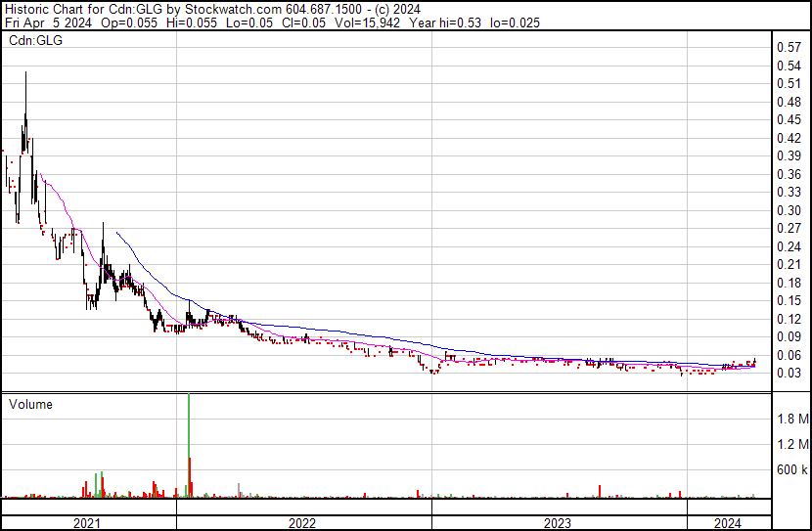Click the Stockwatch.com phone number 604.687.1500
Image resolution: width=812 pixels, height=531 pixels.
[324, 10]
